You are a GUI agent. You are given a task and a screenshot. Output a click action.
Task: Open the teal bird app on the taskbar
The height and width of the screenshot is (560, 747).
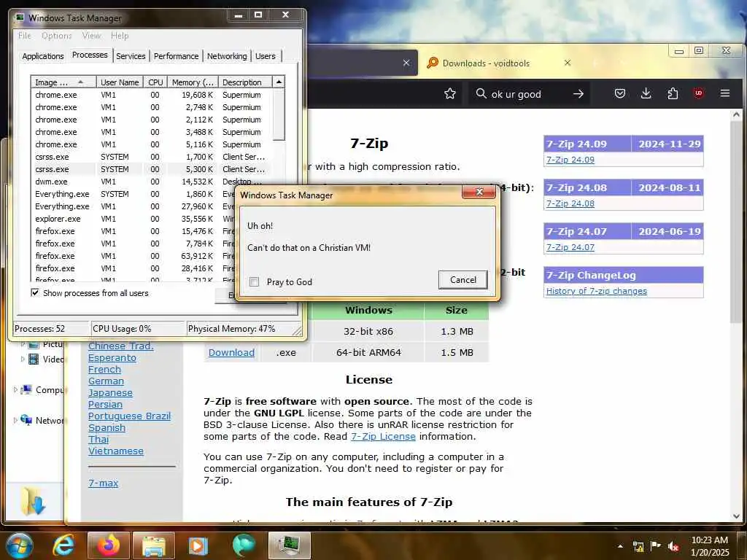coord(244,545)
